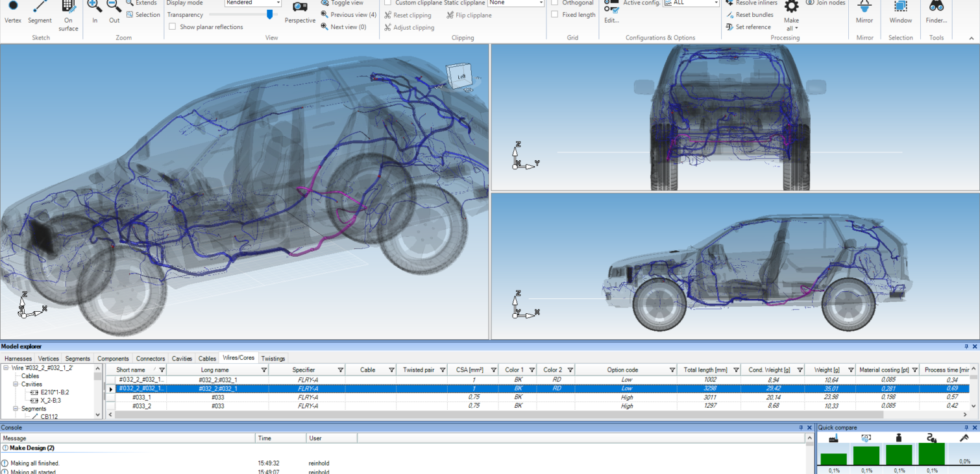The image size is (980, 474).
Task: Enable Show planar reflections checkbox
Action: [172, 27]
